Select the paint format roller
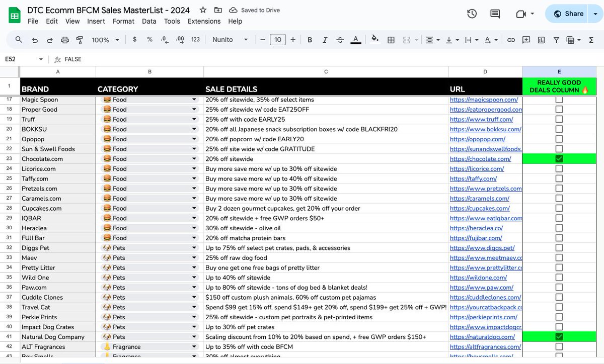The image size is (604, 364). point(80,40)
